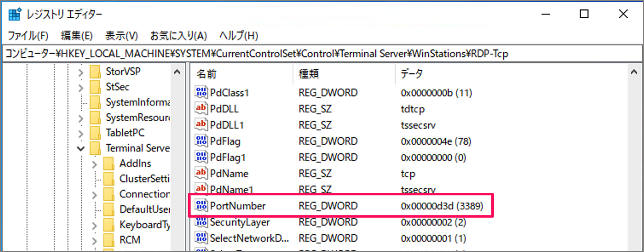Select the StSec tree item
This screenshot has width=644, height=252.
click(117, 86)
